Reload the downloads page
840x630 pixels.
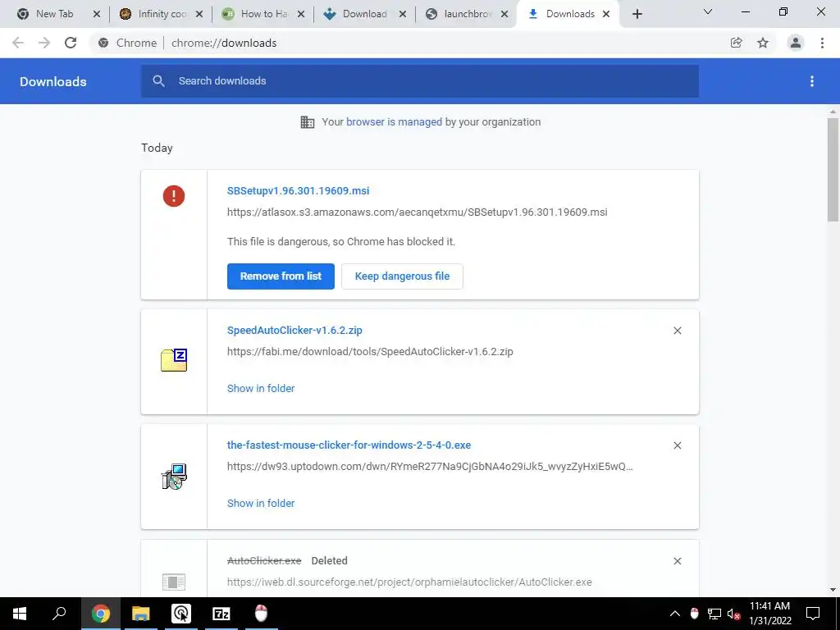pyautogui.click(x=71, y=43)
